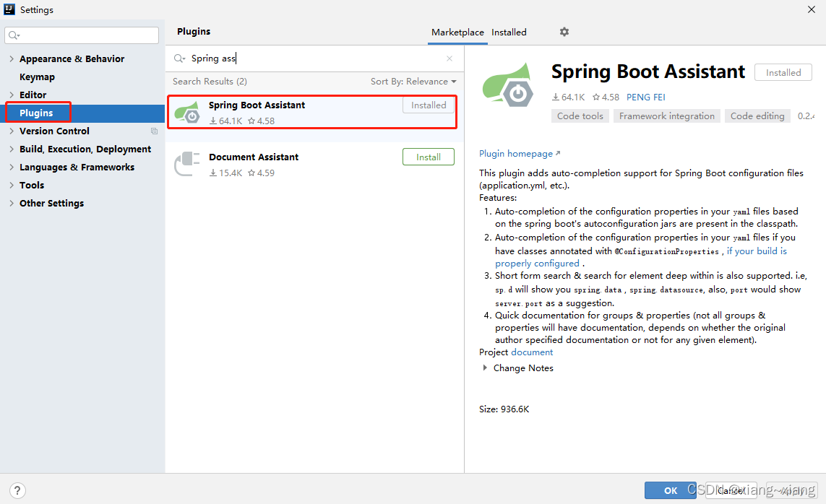Click the Plugins panel heading
Image resolution: width=826 pixels, height=504 pixels.
point(194,32)
